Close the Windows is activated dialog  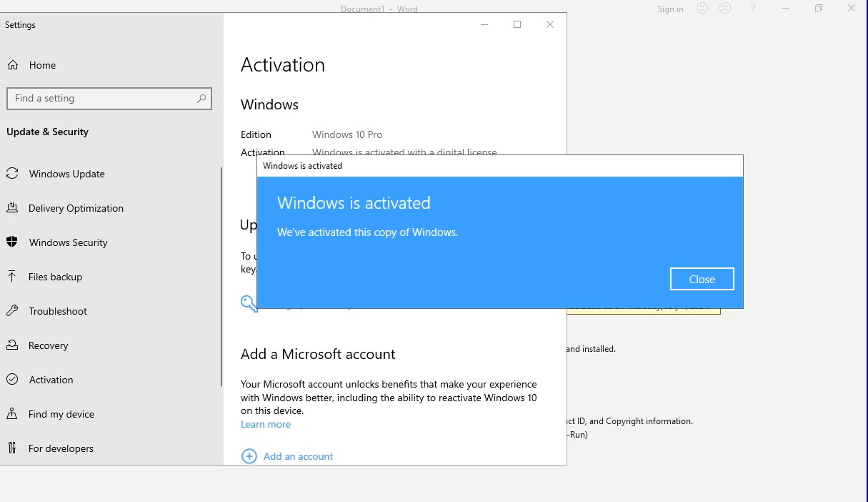click(x=702, y=279)
